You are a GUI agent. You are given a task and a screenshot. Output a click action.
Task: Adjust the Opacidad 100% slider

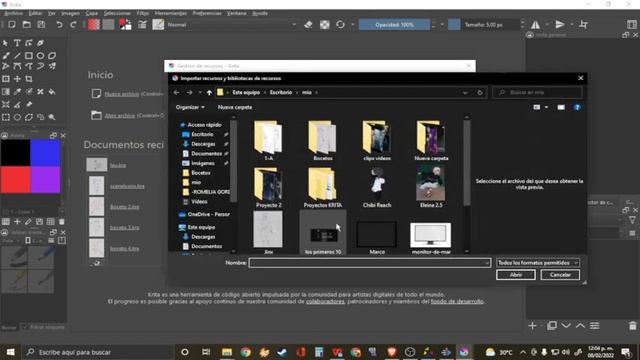pyautogui.click(x=394, y=24)
